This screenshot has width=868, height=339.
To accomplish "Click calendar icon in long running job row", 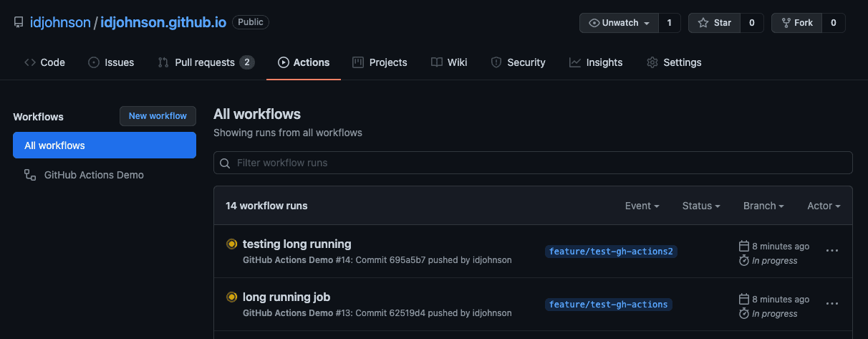I will 743,299.
